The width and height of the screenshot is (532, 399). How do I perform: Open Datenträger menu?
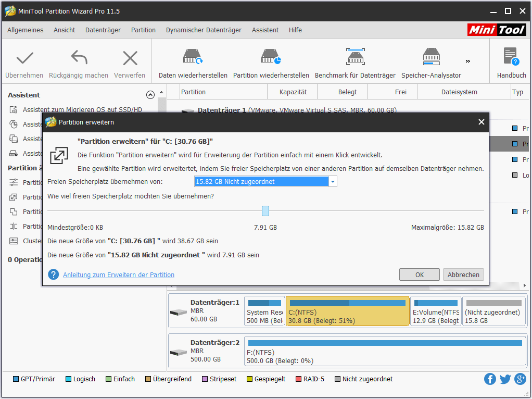tap(103, 30)
